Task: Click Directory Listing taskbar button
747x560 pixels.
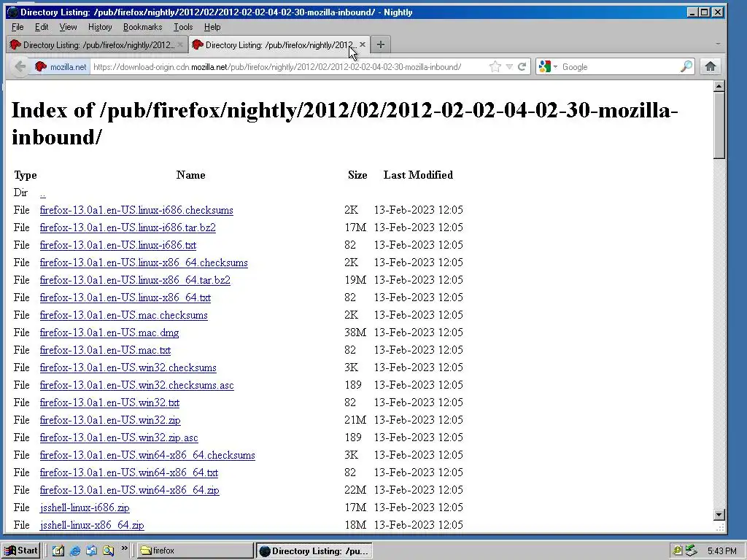Action: click(x=314, y=551)
